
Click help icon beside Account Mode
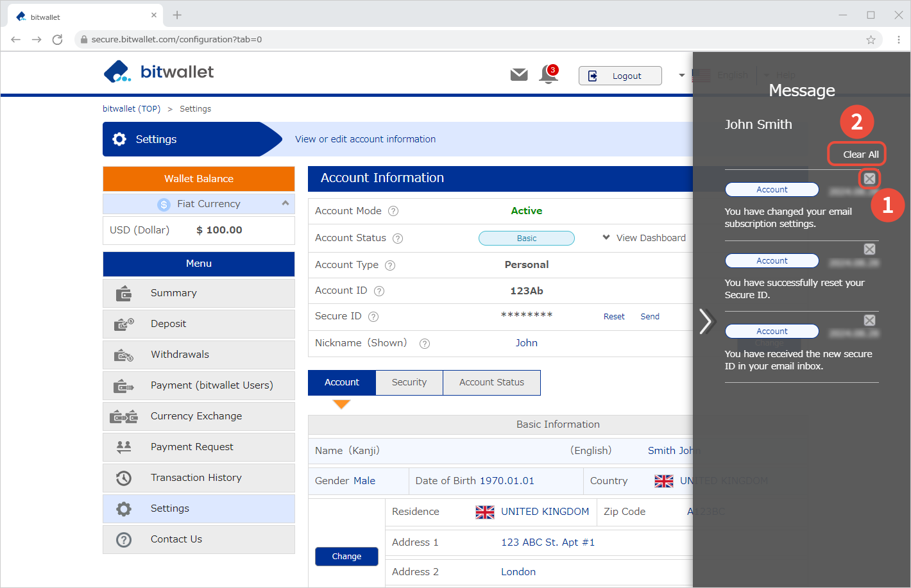pyautogui.click(x=393, y=211)
